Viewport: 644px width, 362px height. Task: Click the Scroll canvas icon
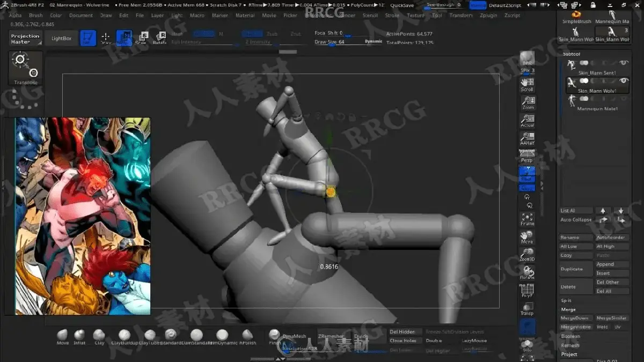pos(528,85)
